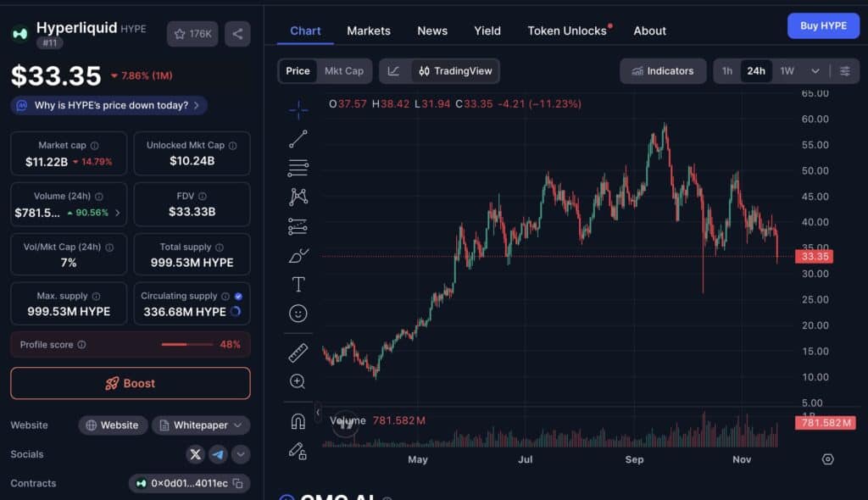
Task: Expand more socials dropdown
Action: 240,454
